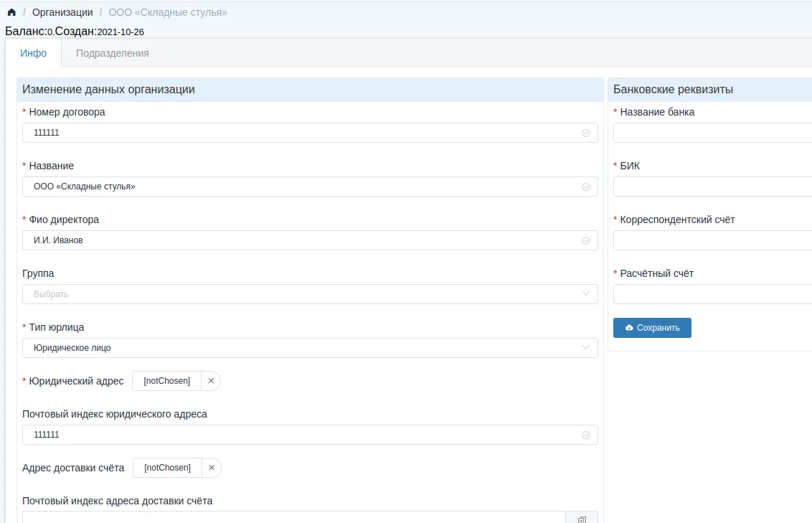Clear the Адрес доставки счёта selection with X

212,468
